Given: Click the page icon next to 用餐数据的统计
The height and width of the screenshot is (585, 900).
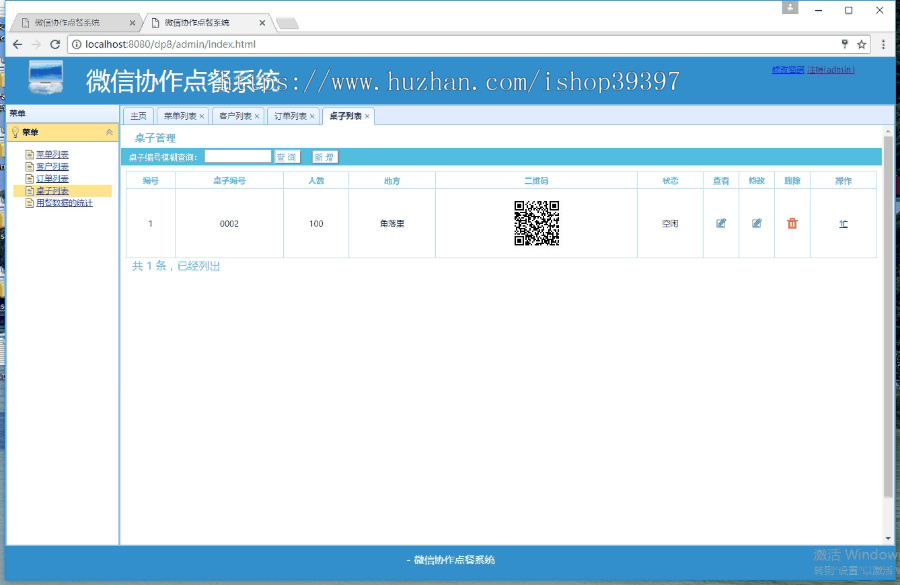Looking at the screenshot, I should tap(29, 203).
